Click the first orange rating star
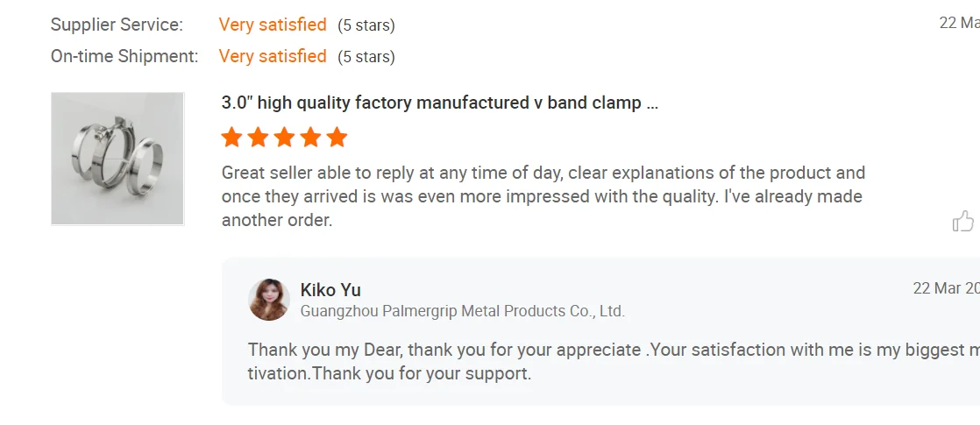980x425 pixels. [231, 138]
